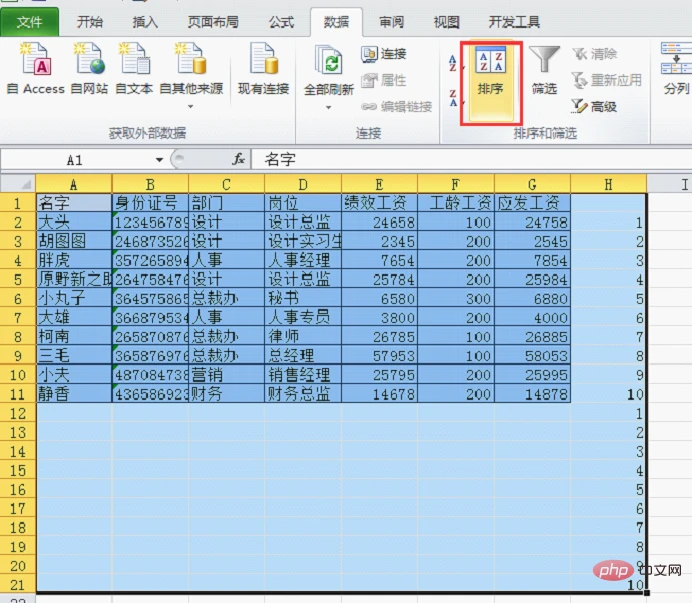Screen dimensions: 692x603
Task: Click cell 部门 header
Action: (x=226, y=203)
